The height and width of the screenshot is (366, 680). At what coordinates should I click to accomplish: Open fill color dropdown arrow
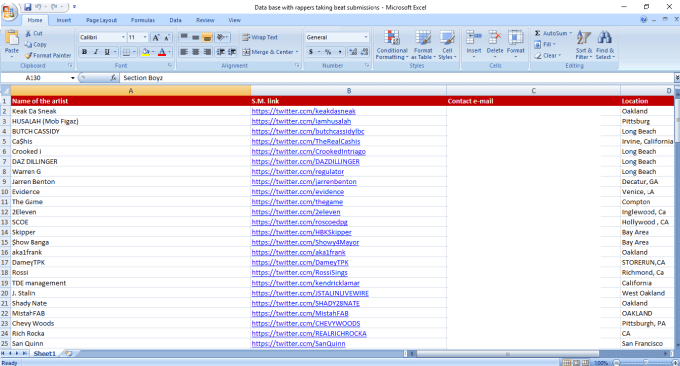point(153,52)
